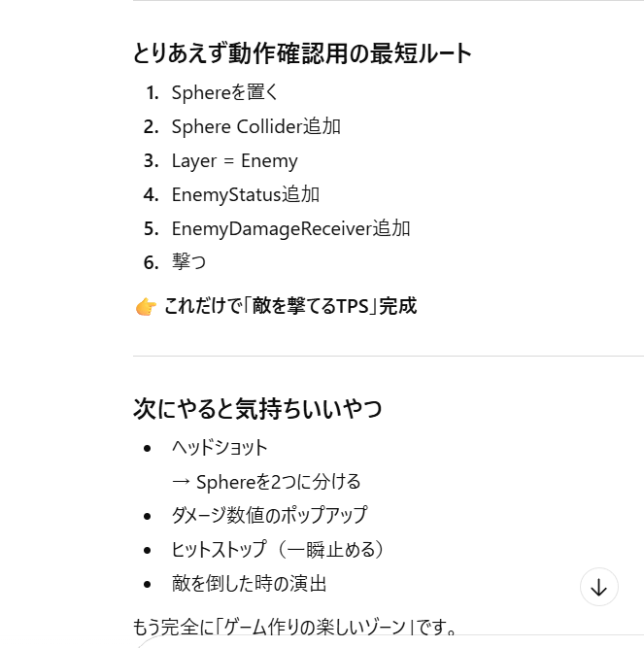Click the scroll-to-bottom arrow button
644x648 pixels.
[x=598, y=587]
